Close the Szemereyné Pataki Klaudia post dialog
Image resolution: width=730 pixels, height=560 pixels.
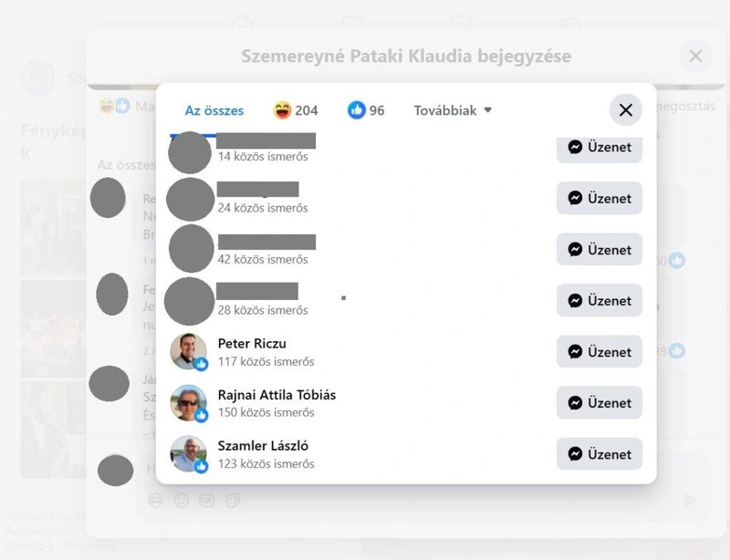click(695, 56)
